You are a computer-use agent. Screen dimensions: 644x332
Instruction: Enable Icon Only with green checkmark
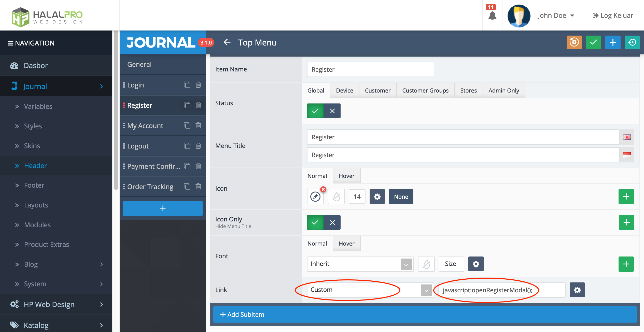[315, 222]
